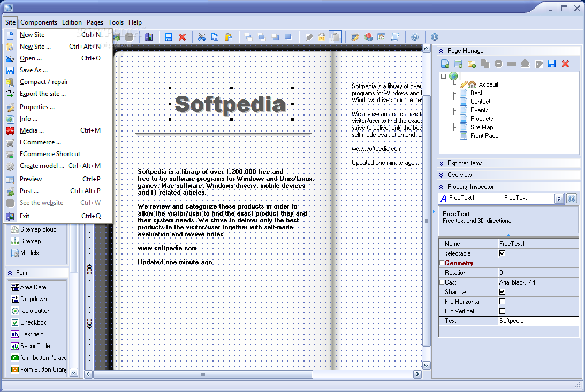This screenshot has height=392, width=585.
Task: Collapse the Page Manager panel
Action: click(442, 51)
